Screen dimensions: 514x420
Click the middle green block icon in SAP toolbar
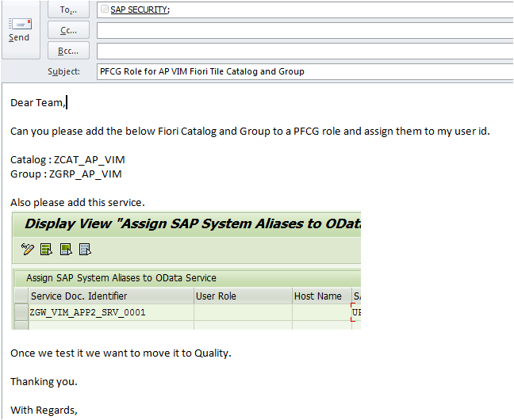[x=66, y=250]
